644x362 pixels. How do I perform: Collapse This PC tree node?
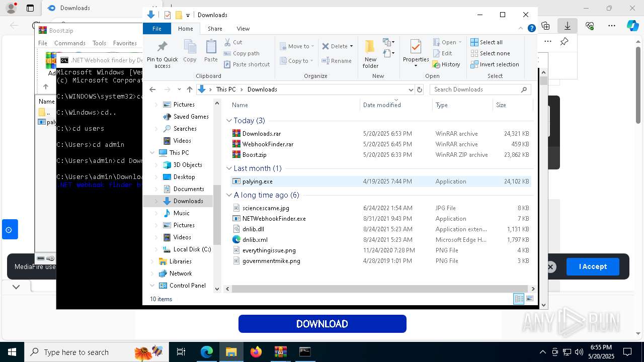coord(152,153)
